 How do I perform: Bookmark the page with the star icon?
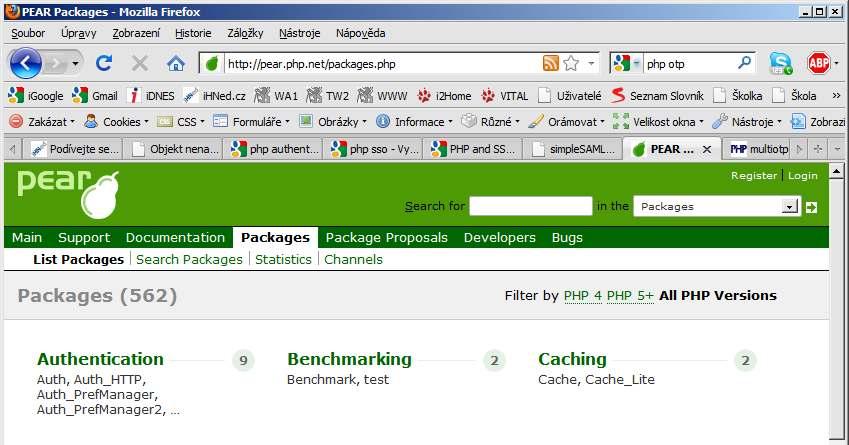(x=571, y=63)
